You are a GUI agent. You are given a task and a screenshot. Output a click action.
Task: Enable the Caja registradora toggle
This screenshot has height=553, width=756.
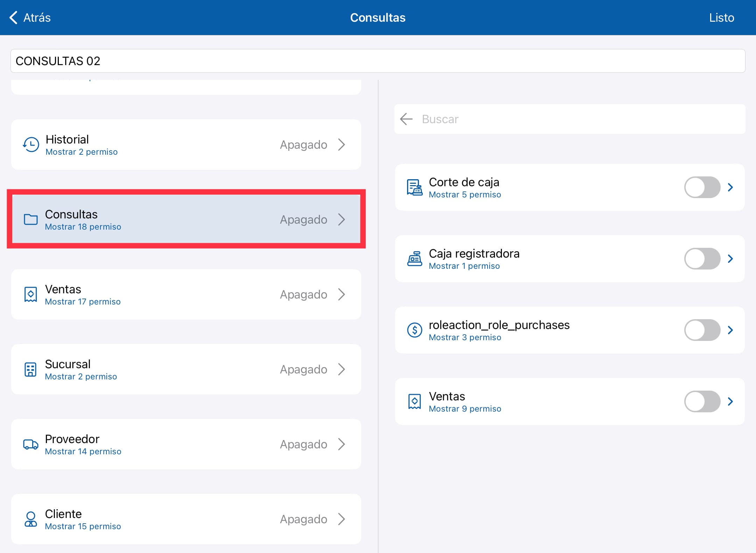(x=702, y=259)
